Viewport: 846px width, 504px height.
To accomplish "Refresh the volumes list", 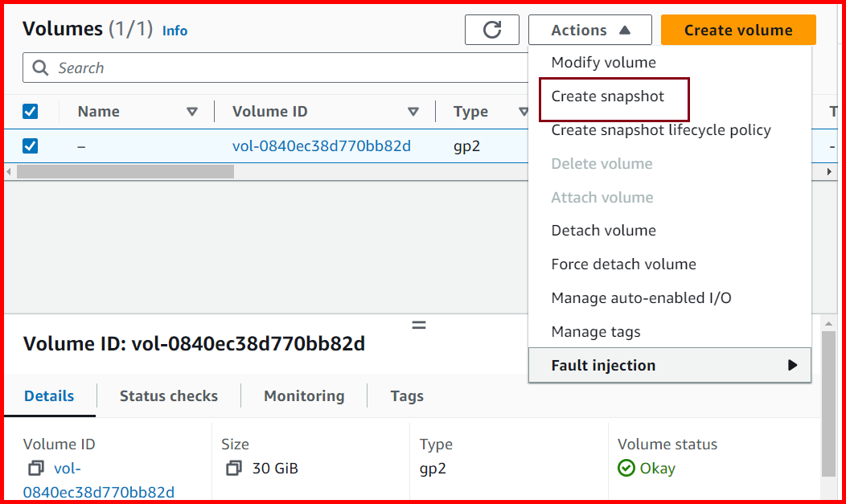I will tap(491, 29).
